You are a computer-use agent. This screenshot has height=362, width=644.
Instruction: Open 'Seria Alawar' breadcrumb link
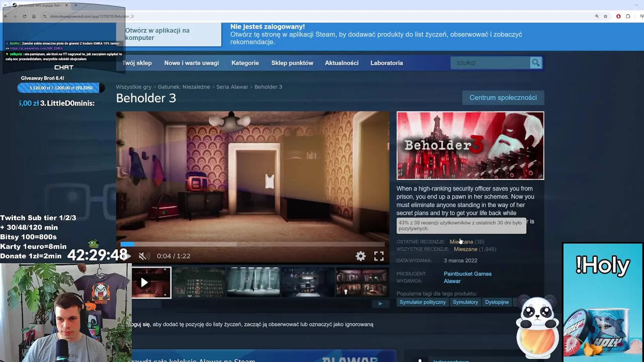click(232, 87)
